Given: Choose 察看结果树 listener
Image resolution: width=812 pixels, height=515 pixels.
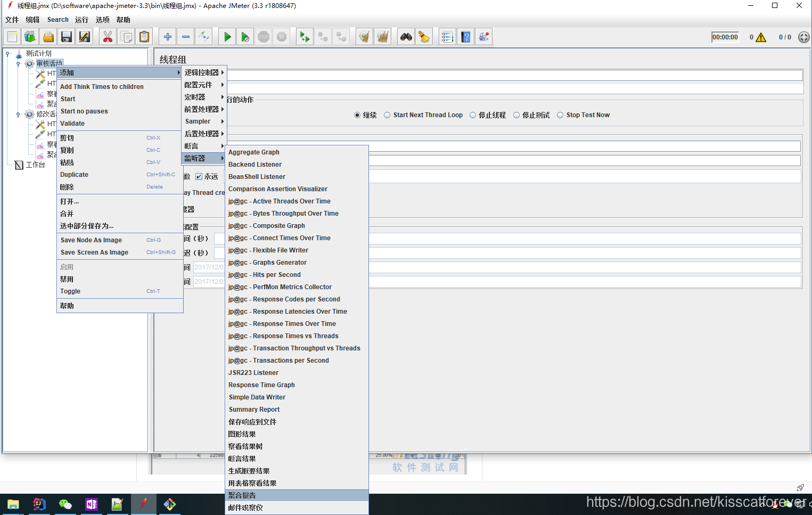Looking at the screenshot, I should pyautogui.click(x=297, y=446).
